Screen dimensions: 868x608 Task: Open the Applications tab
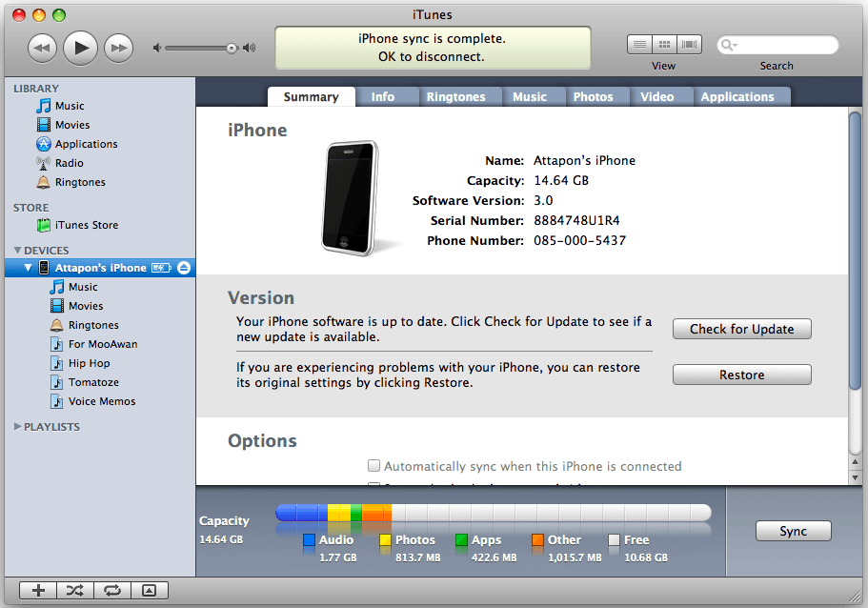coord(737,97)
